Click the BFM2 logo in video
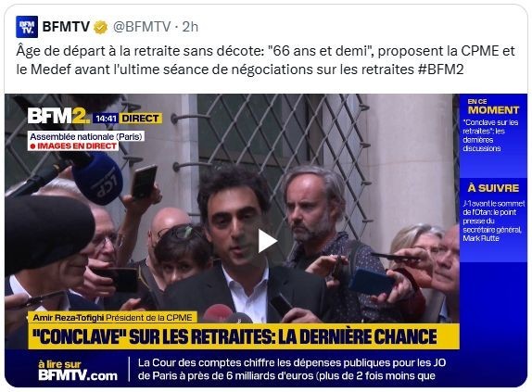532x392 pixels. pyautogui.click(x=58, y=116)
